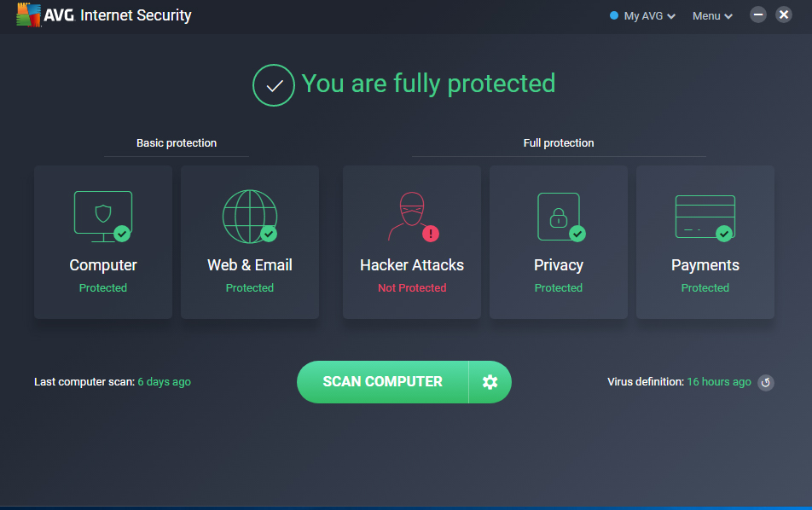Click the '6 days ago' scan link
Screen dimensions: 812x510
pos(164,381)
